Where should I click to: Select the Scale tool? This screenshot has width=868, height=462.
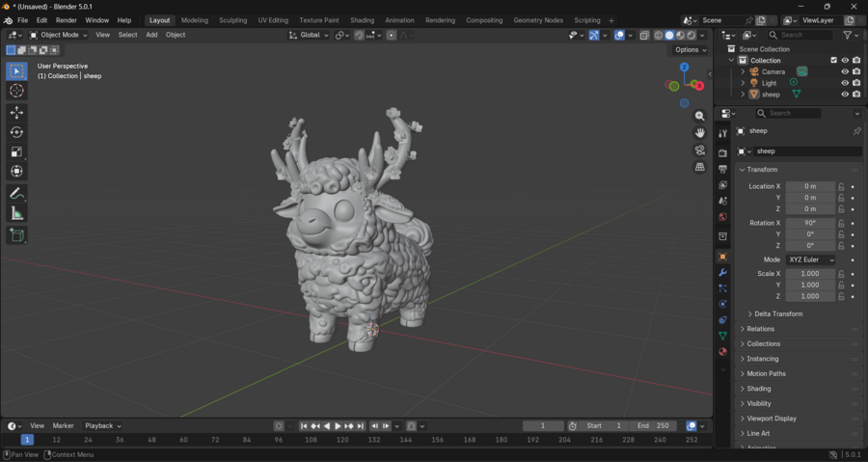coord(16,151)
